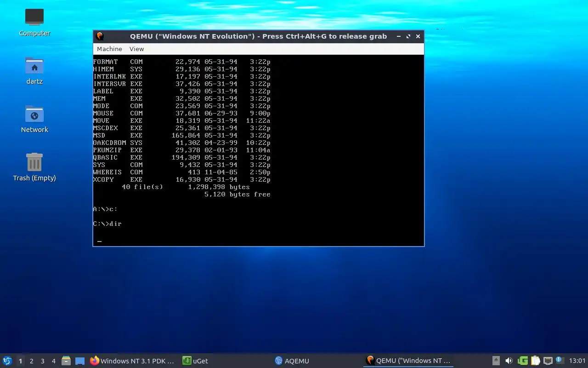588x368 pixels.
Task: Click the 'A:\>c:' prompt line
Action: tap(105, 209)
